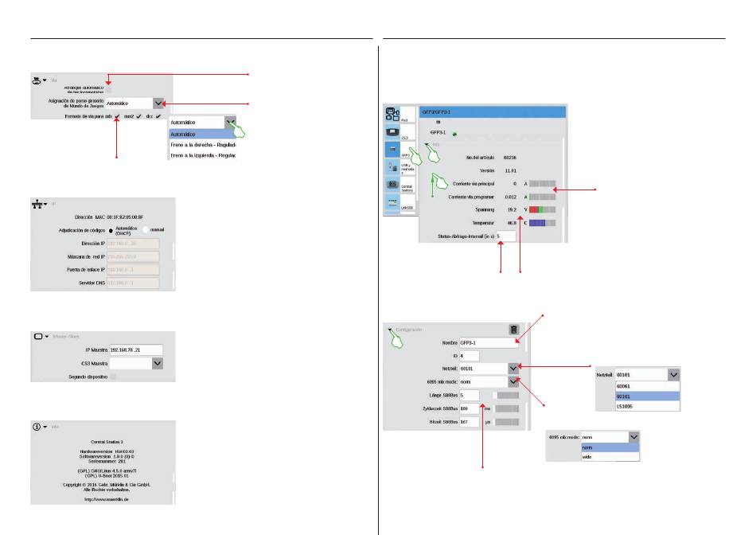Select wide in 6095 mfx mode list
This screenshot has height=535, width=756.
[x=610, y=456]
